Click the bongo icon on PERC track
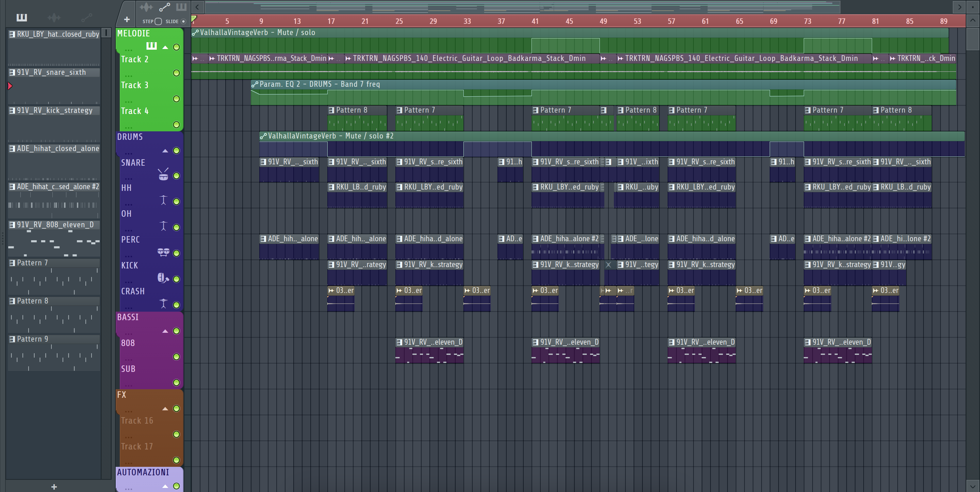Screen dimensions: 980x492 point(163,252)
